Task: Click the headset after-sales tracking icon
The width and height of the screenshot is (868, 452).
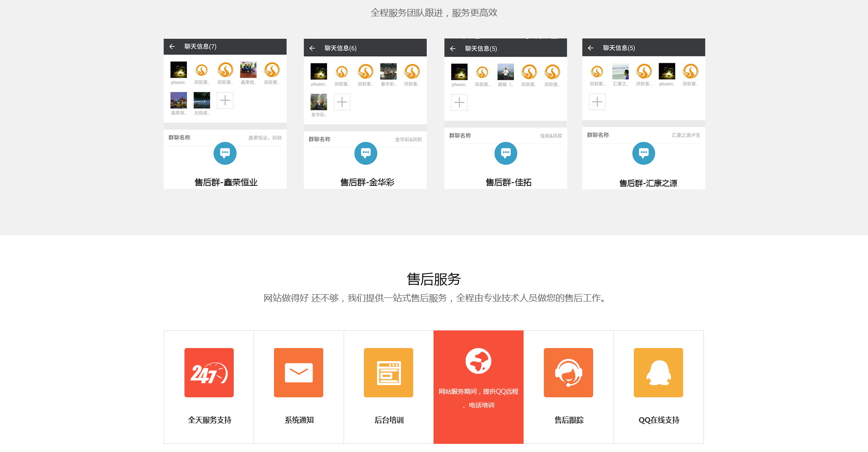Action: (x=568, y=373)
